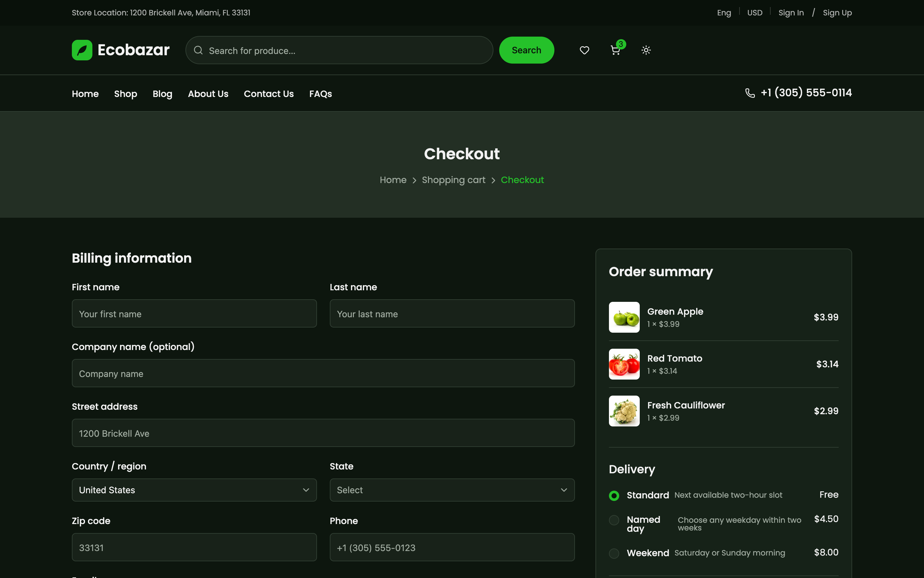Click the Company name input field
The width and height of the screenshot is (924, 578).
[323, 373]
